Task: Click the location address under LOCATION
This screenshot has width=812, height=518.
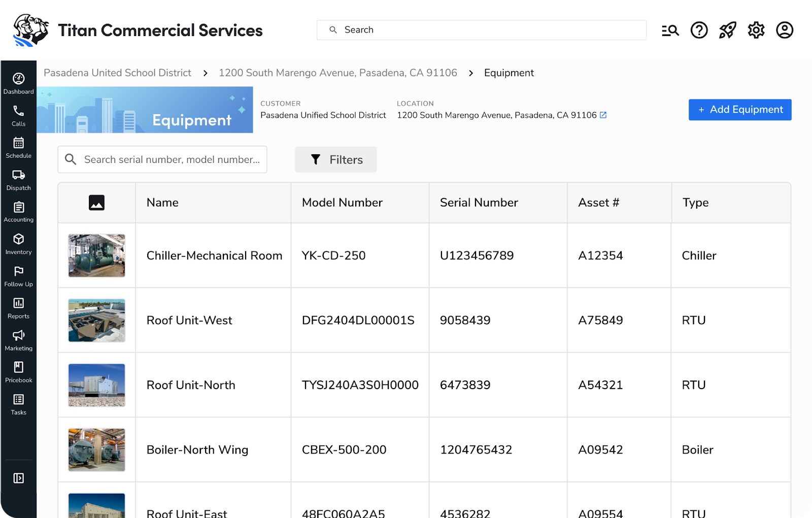Action: pos(497,115)
